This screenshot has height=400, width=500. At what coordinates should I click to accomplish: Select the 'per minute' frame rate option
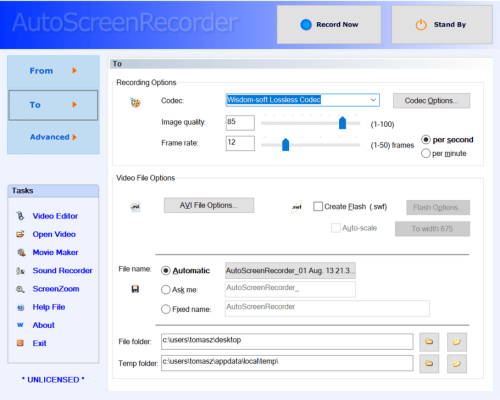click(426, 153)
